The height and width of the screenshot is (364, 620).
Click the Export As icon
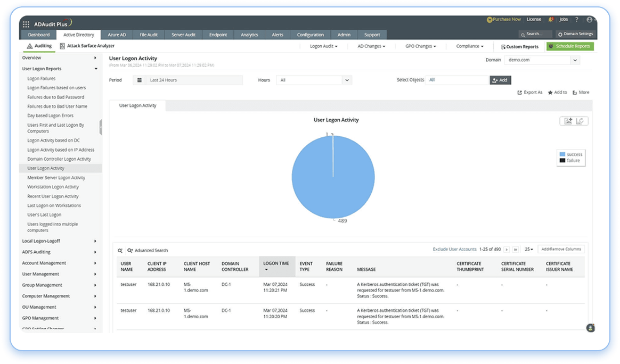[519, 93]
